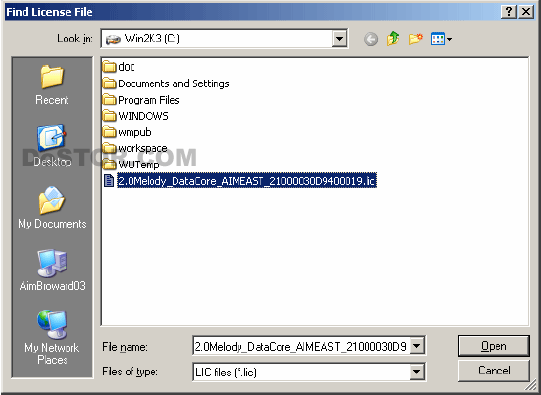Open the View Menu icon

tap(437, 39)
